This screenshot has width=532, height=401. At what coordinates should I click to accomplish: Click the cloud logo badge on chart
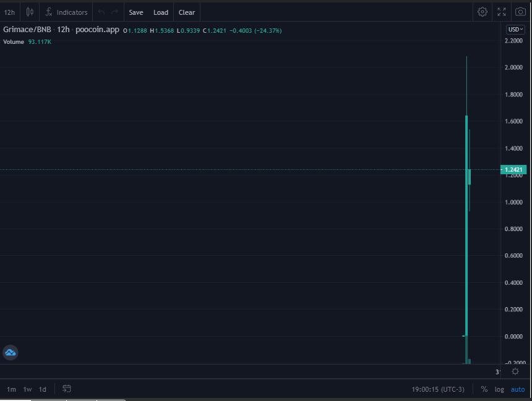click(x=10, y=353)
